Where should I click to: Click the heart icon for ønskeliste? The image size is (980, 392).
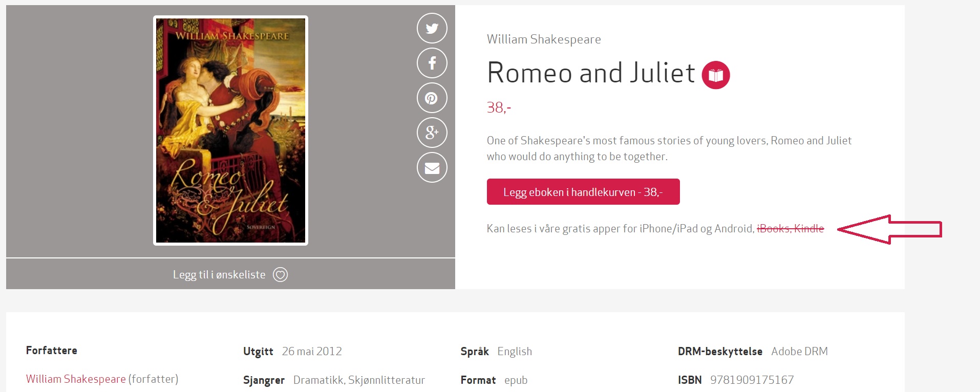point(280,275)
